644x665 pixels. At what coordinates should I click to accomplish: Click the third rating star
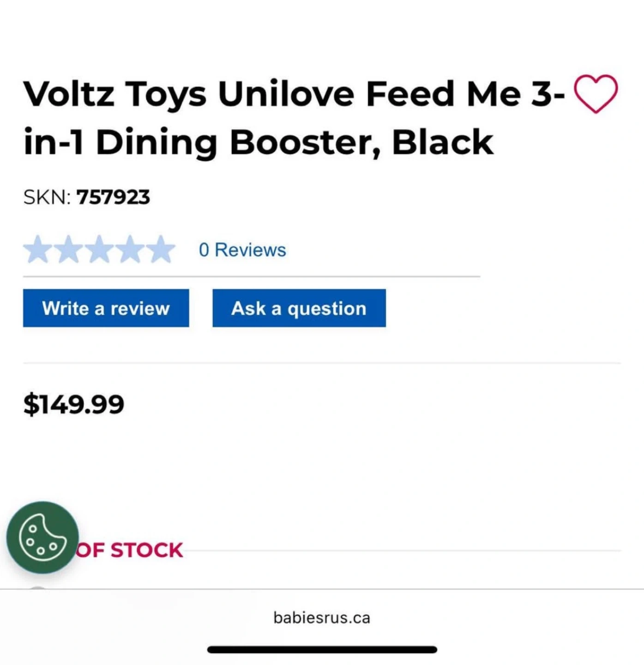100,249
